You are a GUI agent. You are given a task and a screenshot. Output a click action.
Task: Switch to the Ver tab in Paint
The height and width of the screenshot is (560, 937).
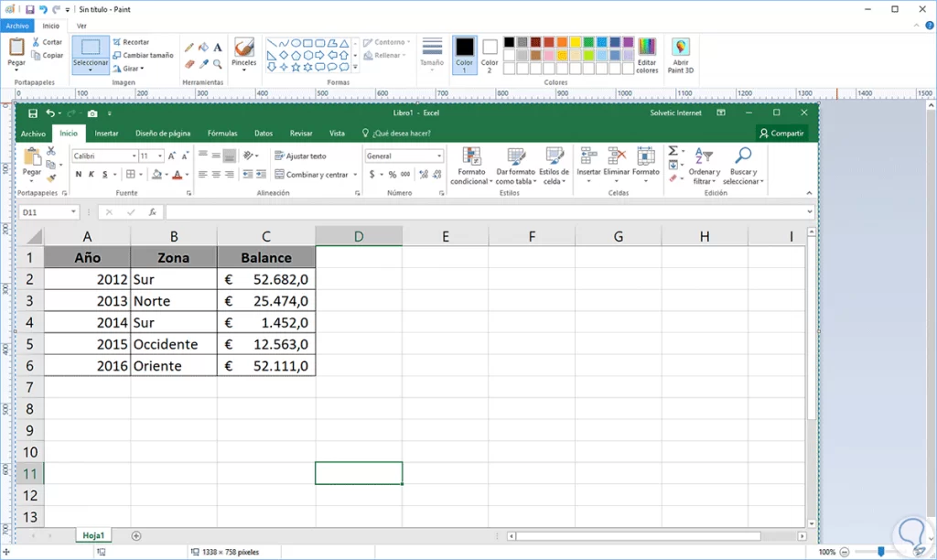(81, 26)
